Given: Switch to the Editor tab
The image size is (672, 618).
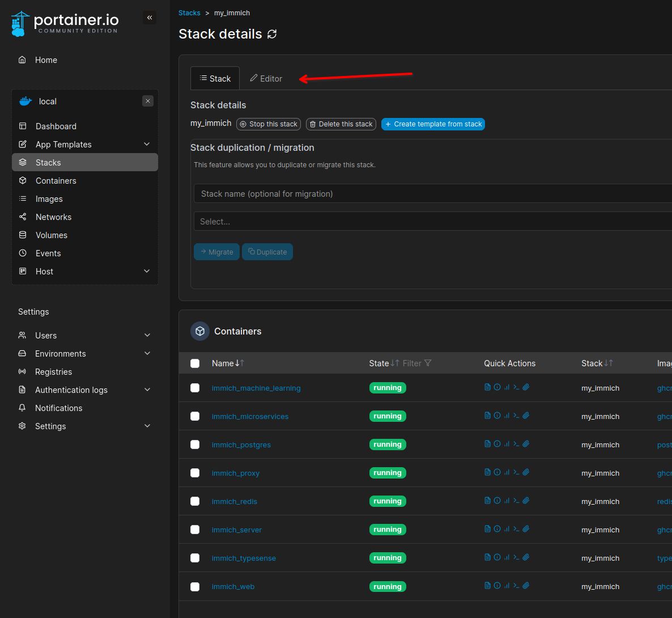Looking at the screenshot, I should [266, 78].
